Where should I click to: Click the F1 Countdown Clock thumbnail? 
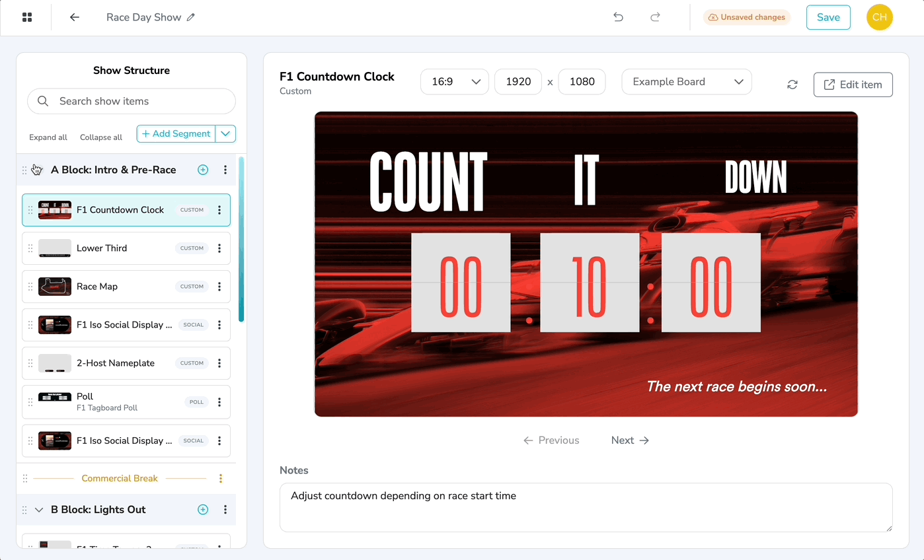tap(55, 210)
